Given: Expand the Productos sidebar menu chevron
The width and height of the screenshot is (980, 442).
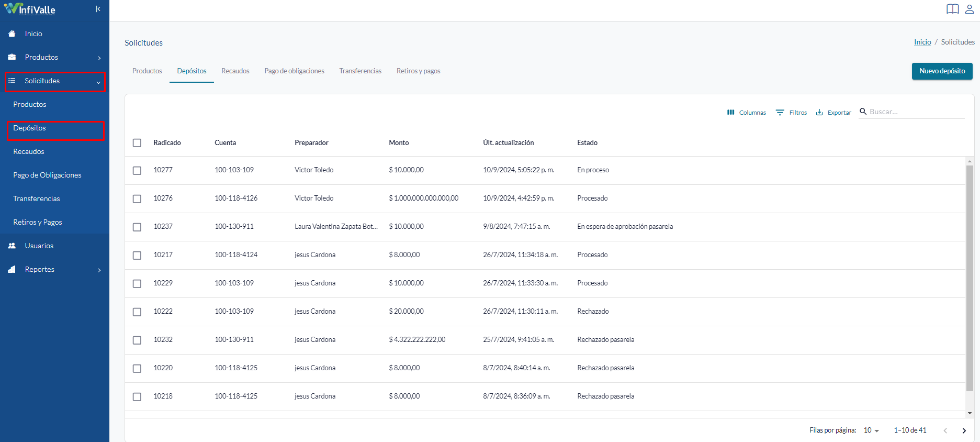Looking at the screenshot, I should pos(99,58).
